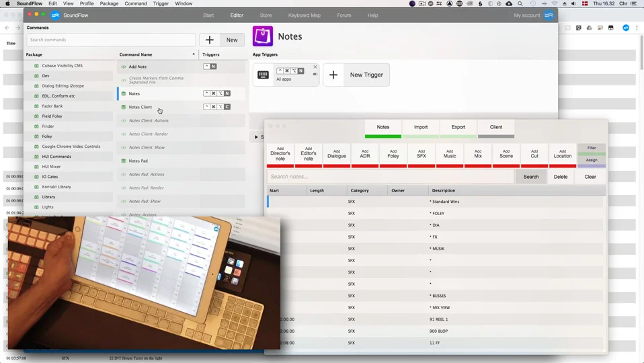
Task: Toggle the Filter button in Notes window
Action: [592, 149]
